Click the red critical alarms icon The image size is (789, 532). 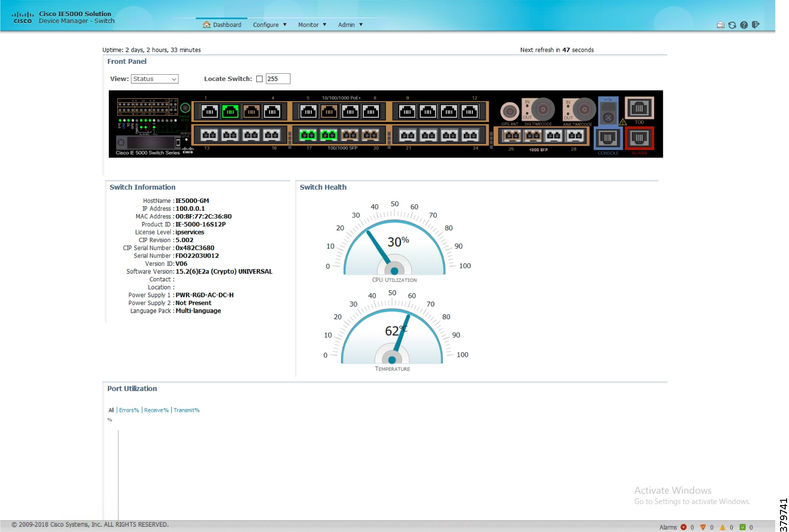(684, 527)
